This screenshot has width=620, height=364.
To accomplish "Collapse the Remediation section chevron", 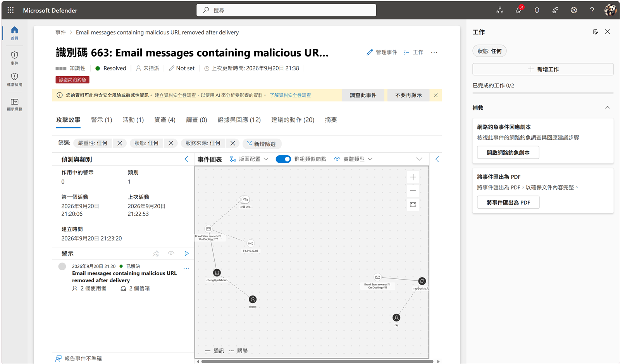I will 607,108.
